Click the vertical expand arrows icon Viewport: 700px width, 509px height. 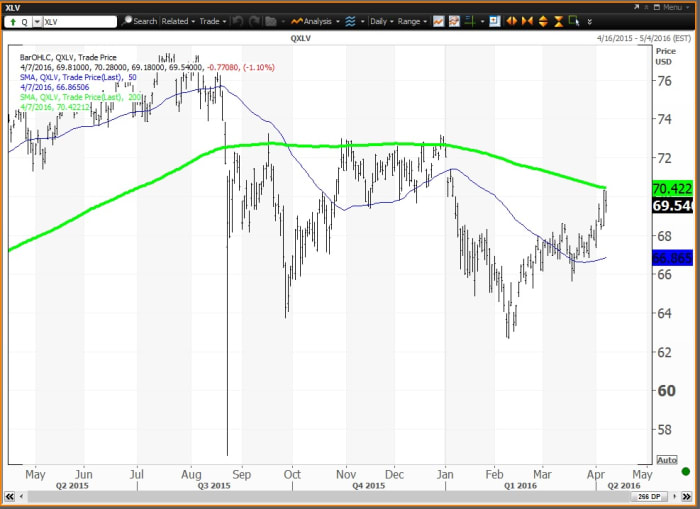[542, 21]
